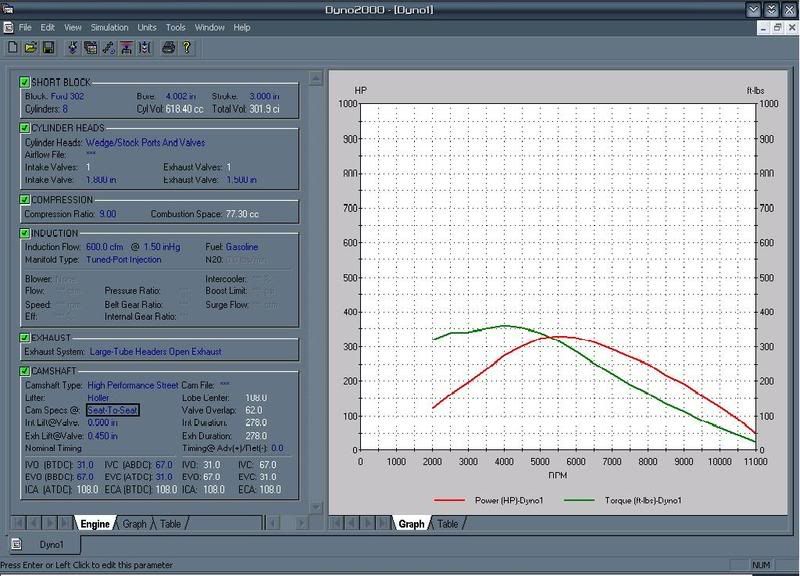This screenshot has width=800, height=576.
Task: Edit the Exh Lift@Valve value 0.450 in
Action: pyautogui.click(x=103, y=436)
